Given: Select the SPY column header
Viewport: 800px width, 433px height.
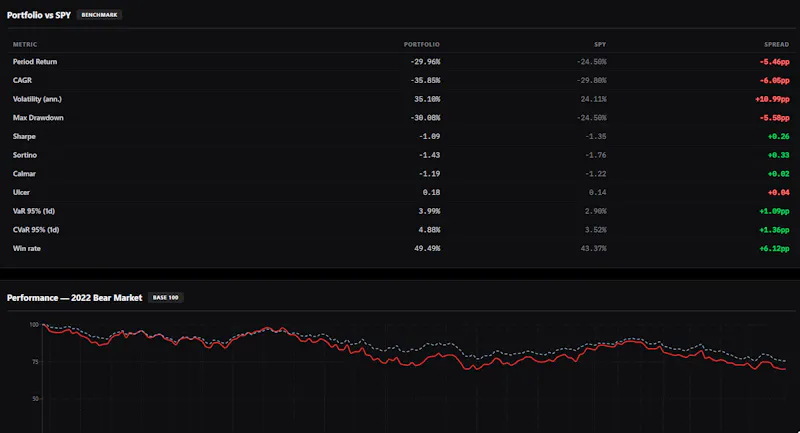Looking at the screenshot, I should coord(600,44).
